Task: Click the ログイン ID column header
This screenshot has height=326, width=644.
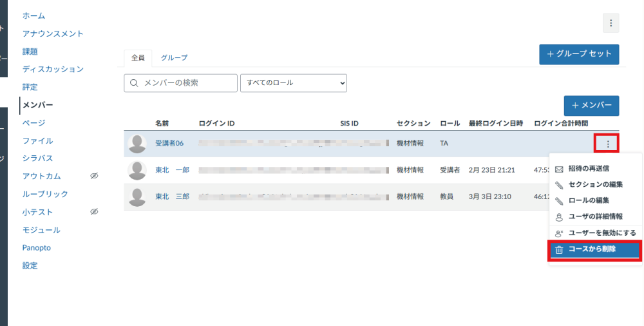Action: pos(216,123)
